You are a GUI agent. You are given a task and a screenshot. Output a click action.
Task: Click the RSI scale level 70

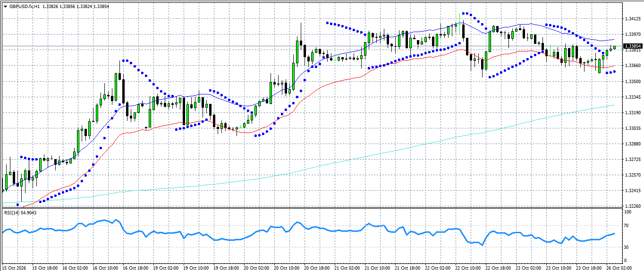(627, 226)
